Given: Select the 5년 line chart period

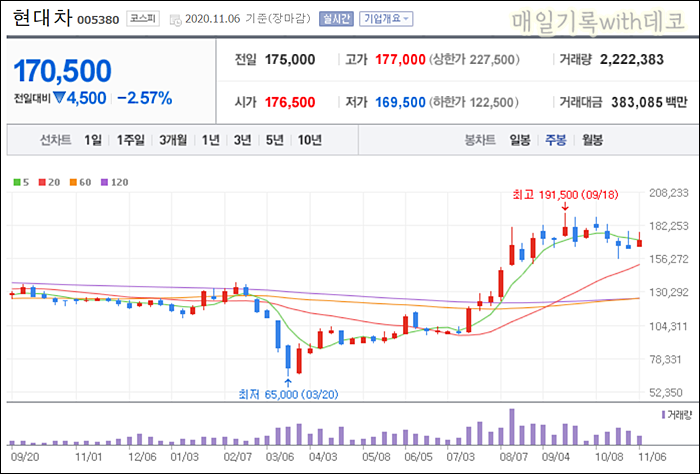Looking at the screenshot, I should [x=275, y=140].
